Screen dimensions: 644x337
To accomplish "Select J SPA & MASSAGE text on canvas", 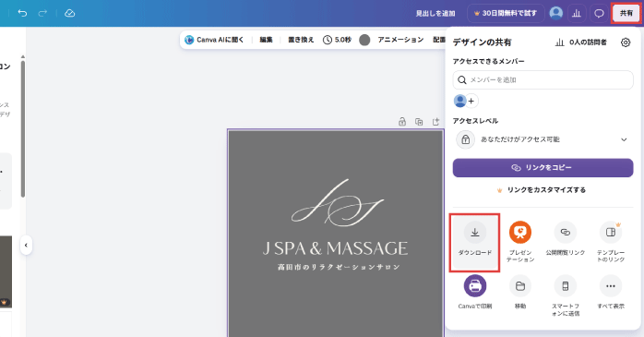I will click(335, 248).
